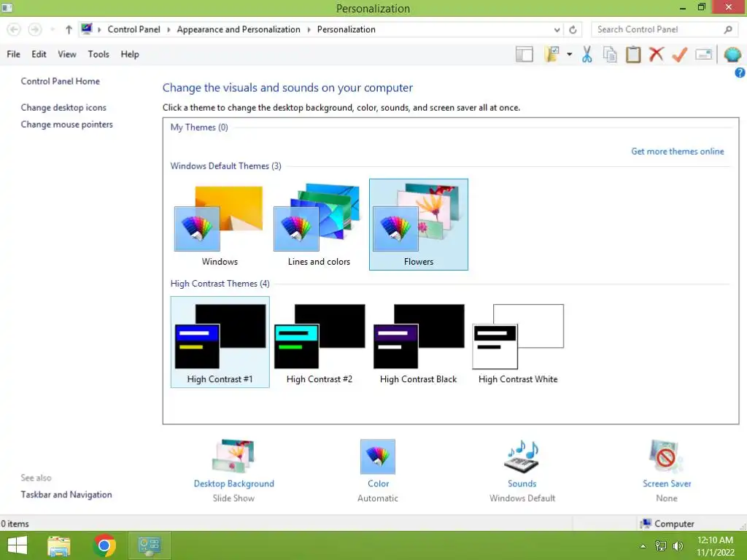
Task: Open the recent locations dropdown arrow
Action: click(53, 29)
